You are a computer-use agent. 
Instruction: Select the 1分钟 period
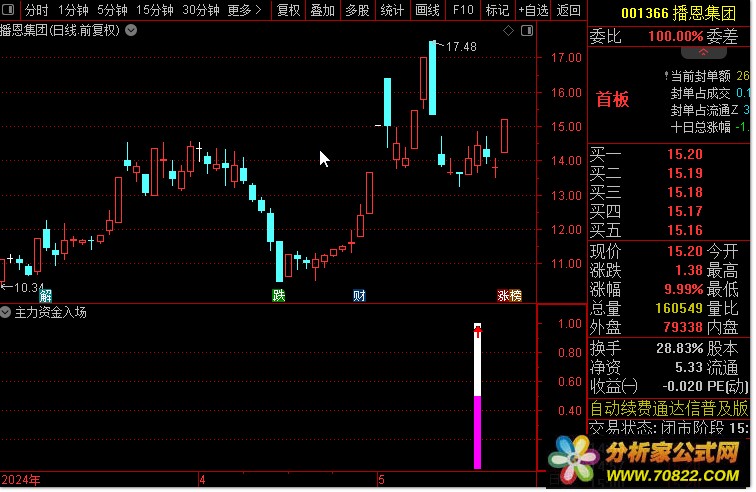coord(73,10)
